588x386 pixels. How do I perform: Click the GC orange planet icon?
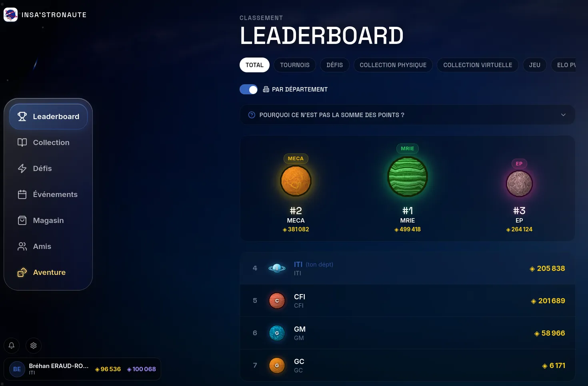(x=277, y=365)
